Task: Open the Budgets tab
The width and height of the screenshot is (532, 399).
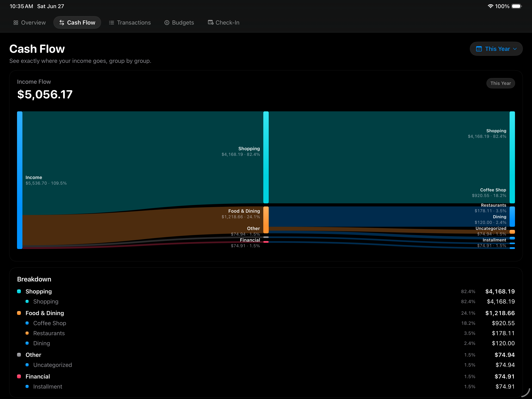Action: [x=179, y=23]
